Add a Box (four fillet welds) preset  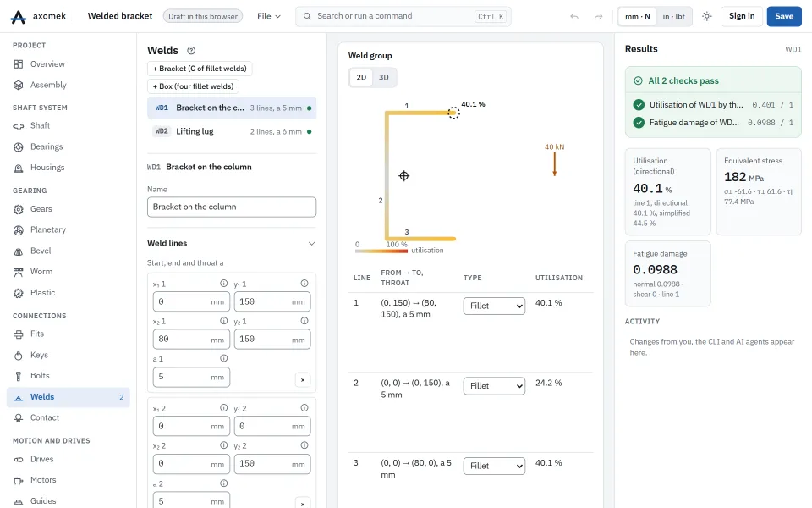[x=193, y=86]
